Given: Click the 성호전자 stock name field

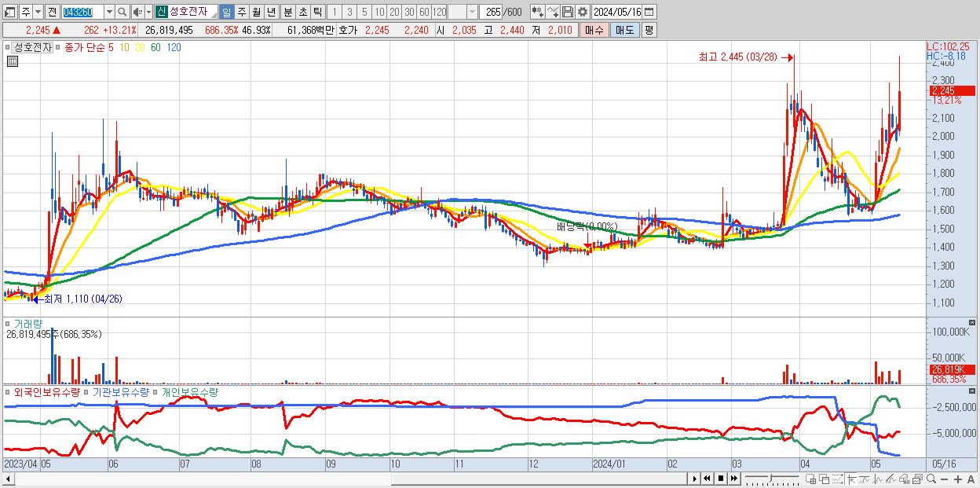Looking at the screenshot, I should 192,13.
